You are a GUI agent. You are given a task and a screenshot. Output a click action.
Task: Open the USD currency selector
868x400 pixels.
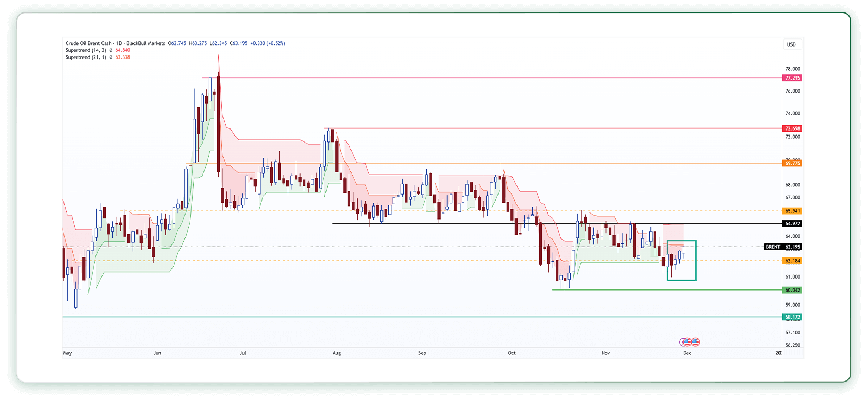[792, 44]
